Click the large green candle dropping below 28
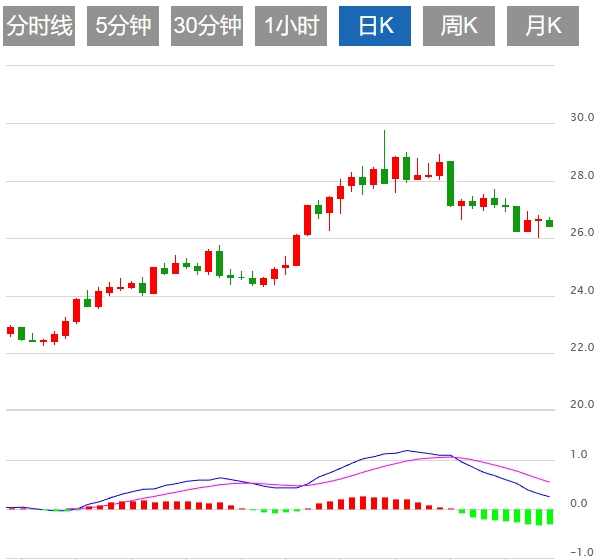Image resolution: width=609 pixels, height=560 pixels. point(450,183)
